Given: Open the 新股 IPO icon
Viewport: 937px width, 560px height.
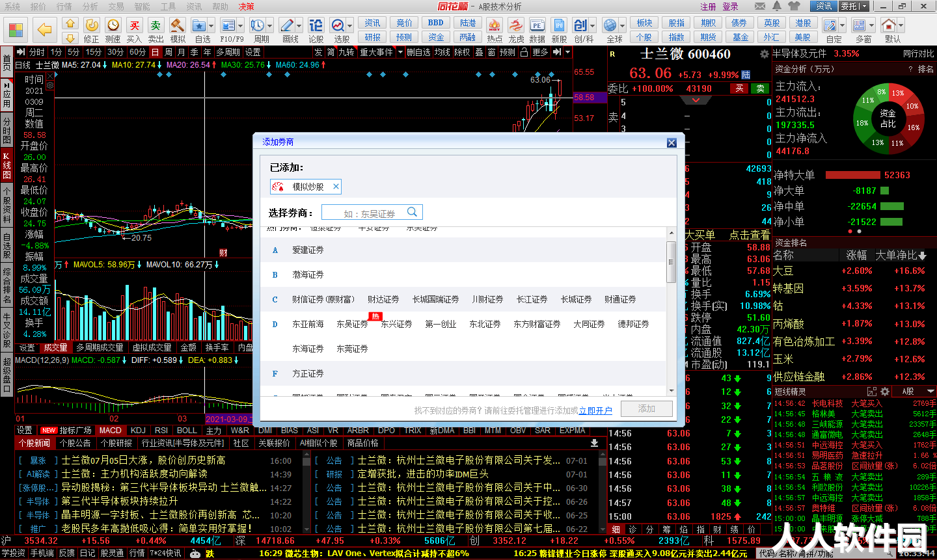Looking at the screenshot, I should point(559,25).
